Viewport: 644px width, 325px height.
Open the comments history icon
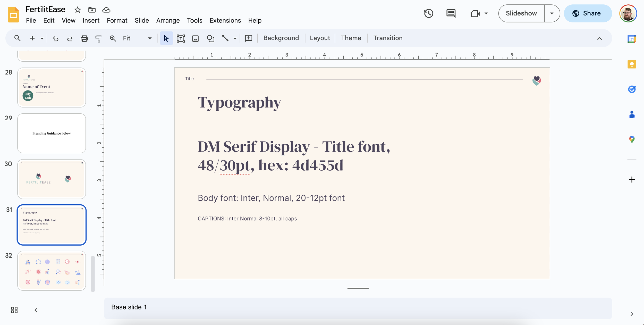point(451,13)
